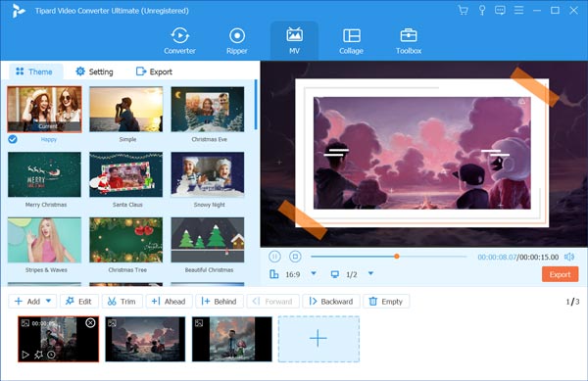The height and width of the screenshot is (381, 588).
Task: Choose the Simple theme
Action: tap(126, 109)
